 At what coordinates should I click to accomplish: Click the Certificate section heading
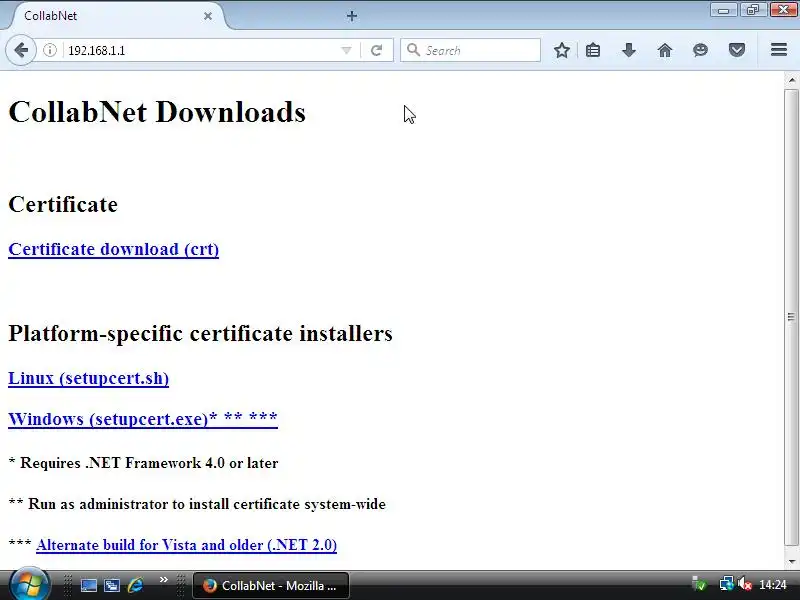click(63, 205)
